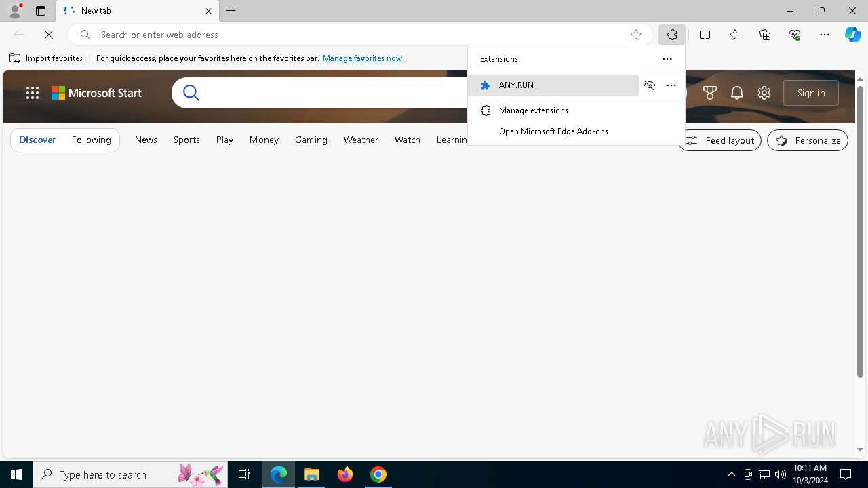Open Weather category
This screenshot has height=488, width=868.
click(361, 140)
